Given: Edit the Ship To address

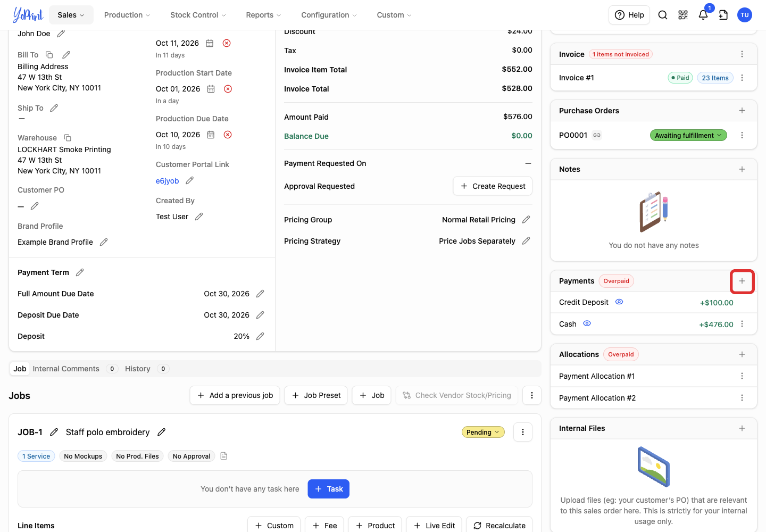Looking at the screenshot, I should pyautogui.click(x=54, y=108).
